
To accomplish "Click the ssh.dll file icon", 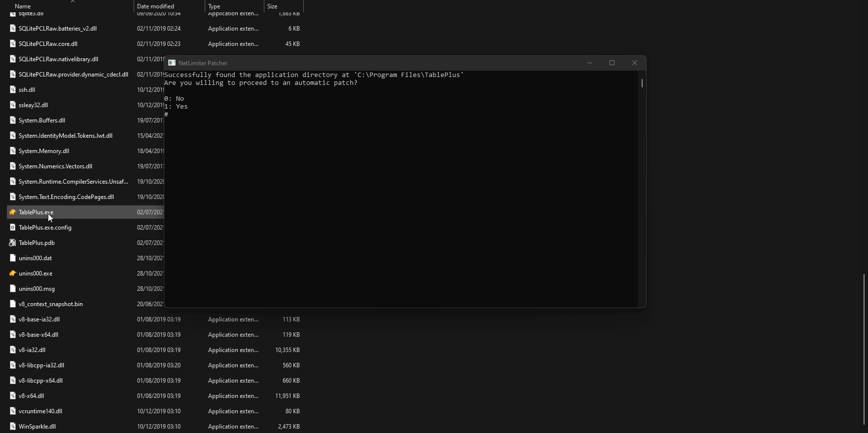I will (x=13, y=90).
